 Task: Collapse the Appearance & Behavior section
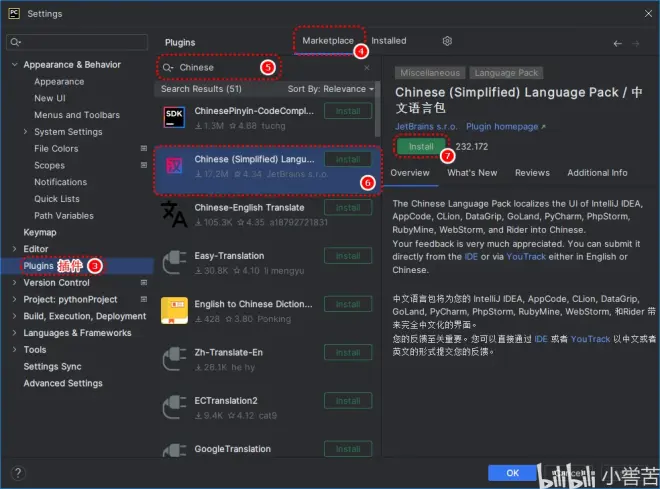click(15, 64)
